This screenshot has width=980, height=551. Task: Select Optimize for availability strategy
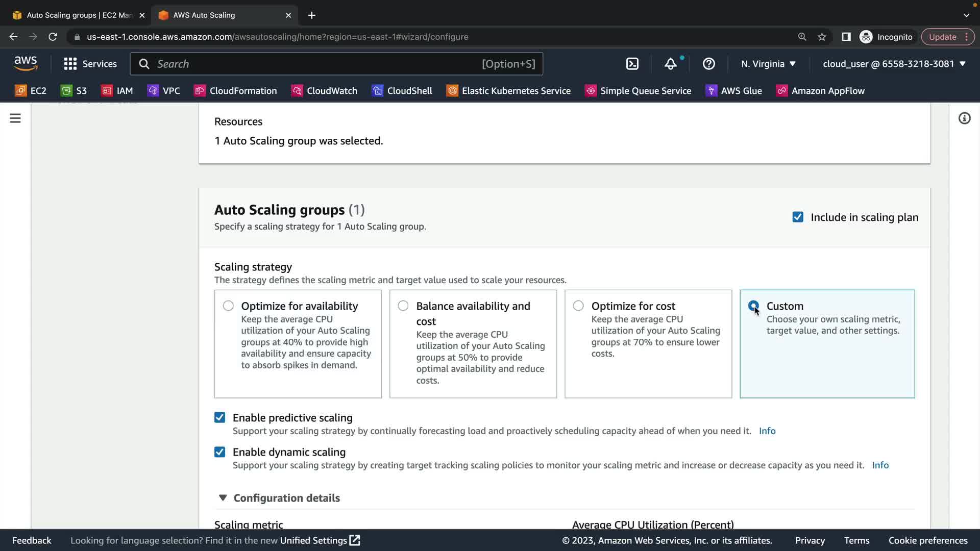pyautogui.click(x=228, y=306)
